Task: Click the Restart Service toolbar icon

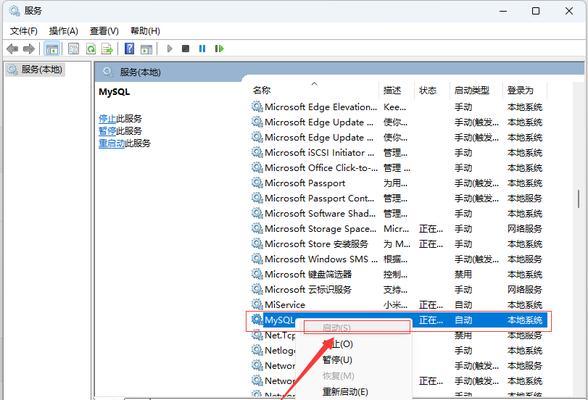Action: click(219, 48)
